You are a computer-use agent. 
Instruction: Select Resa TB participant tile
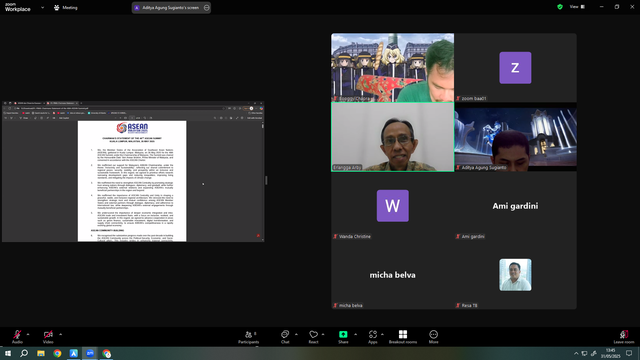516,275
